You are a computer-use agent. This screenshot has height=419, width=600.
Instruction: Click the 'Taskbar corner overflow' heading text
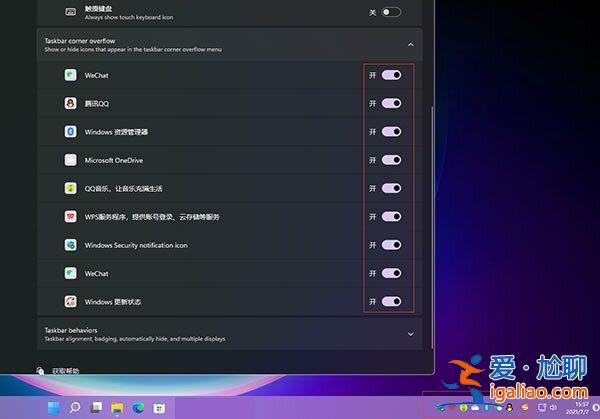click(x=80, y=41)
